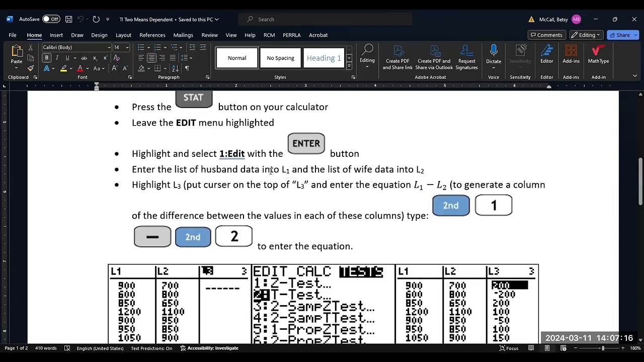
Task: Apply the red font color
Action: tap(79, 68)
